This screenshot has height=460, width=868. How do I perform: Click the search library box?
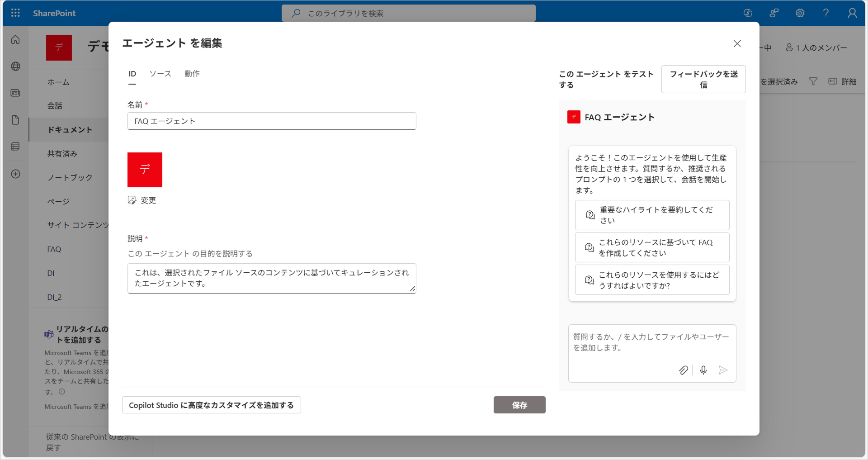(x=409, y=13)
